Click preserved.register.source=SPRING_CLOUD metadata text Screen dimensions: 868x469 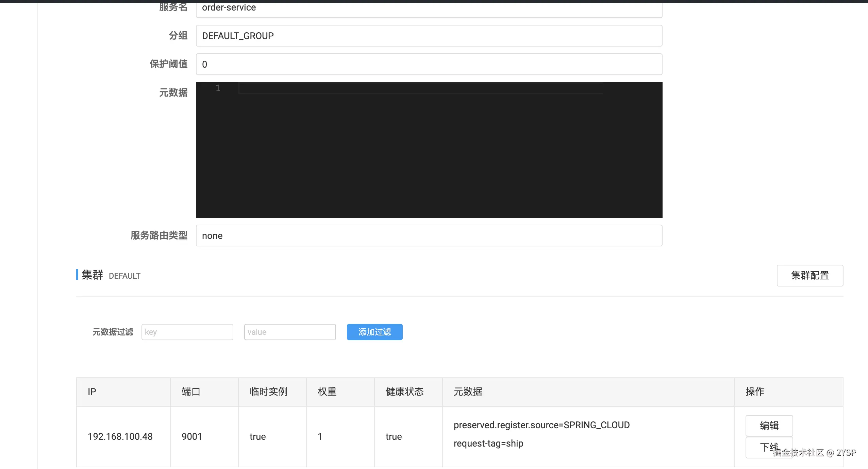tap(541, 425)
